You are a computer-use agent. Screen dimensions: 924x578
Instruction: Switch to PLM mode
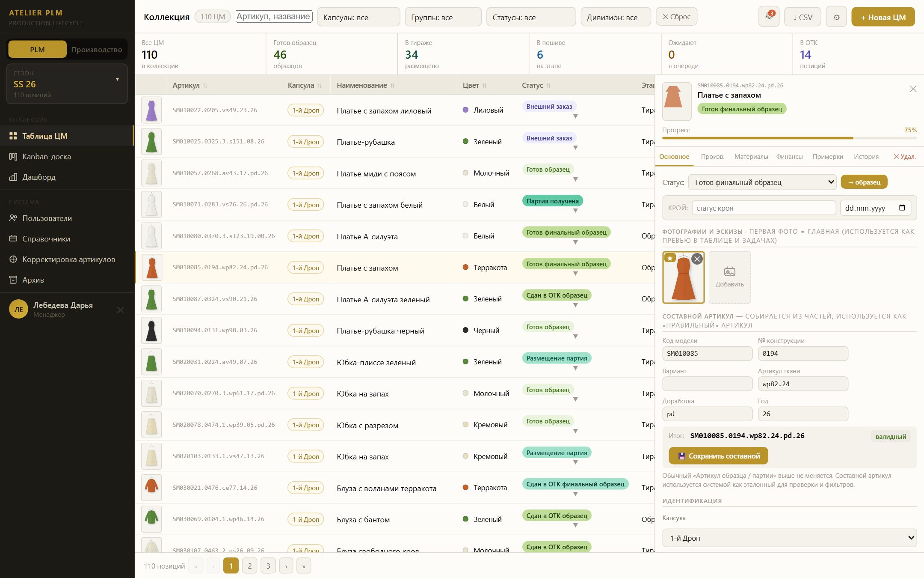pos(37,49)
